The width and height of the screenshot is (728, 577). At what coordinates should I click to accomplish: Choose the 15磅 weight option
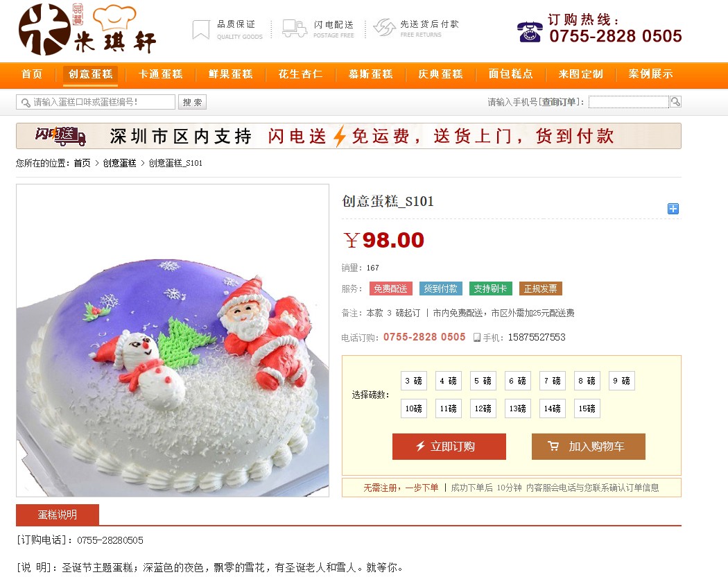tap(587, 408)
